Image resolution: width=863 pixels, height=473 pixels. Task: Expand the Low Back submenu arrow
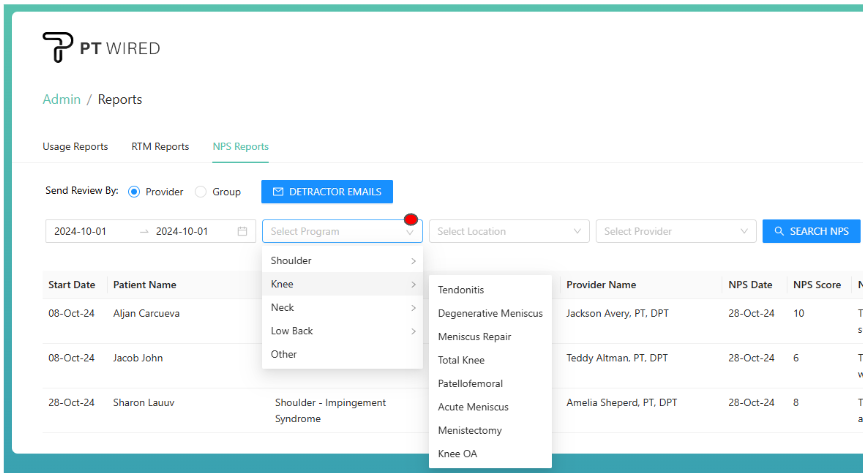pos(413,331)
